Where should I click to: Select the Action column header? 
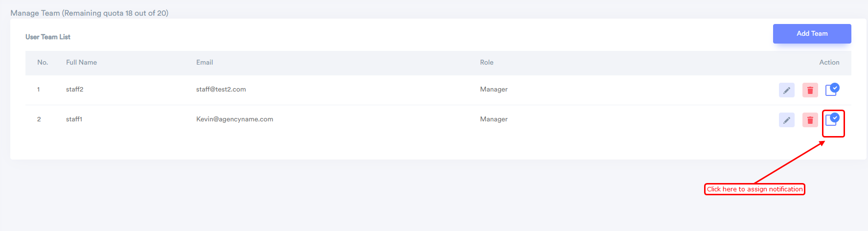[829, 63]
